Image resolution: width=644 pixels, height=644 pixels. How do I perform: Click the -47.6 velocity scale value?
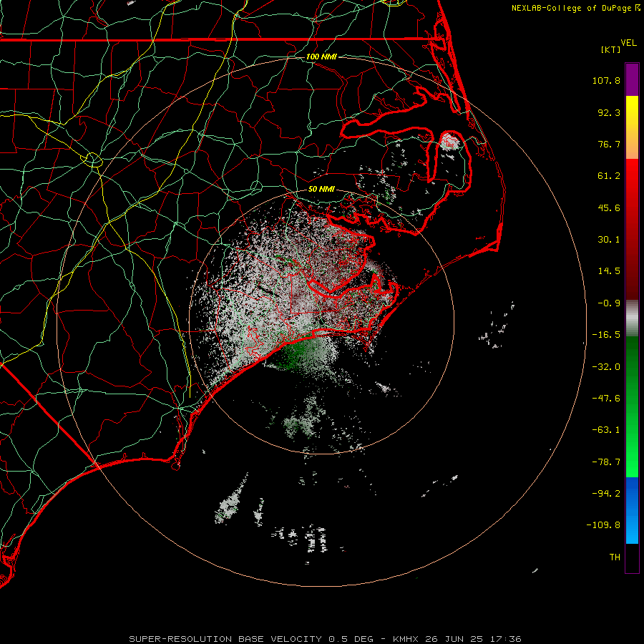click(x=606, y=399)
